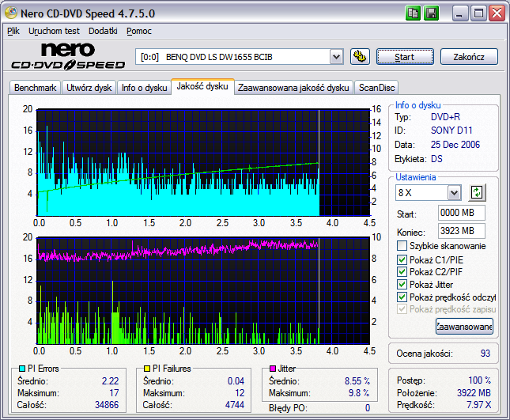Close the Nero CD-DVD Speed window

tap(497, 13)
